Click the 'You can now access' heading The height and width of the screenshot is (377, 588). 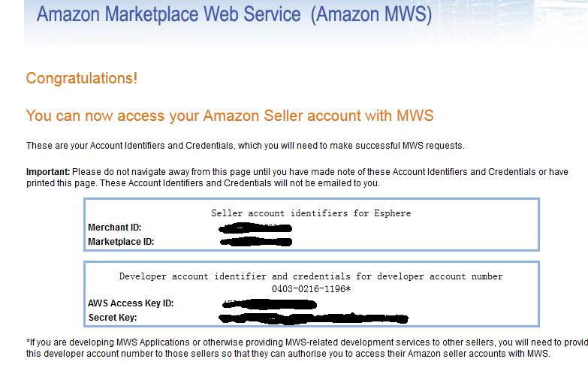230,116
